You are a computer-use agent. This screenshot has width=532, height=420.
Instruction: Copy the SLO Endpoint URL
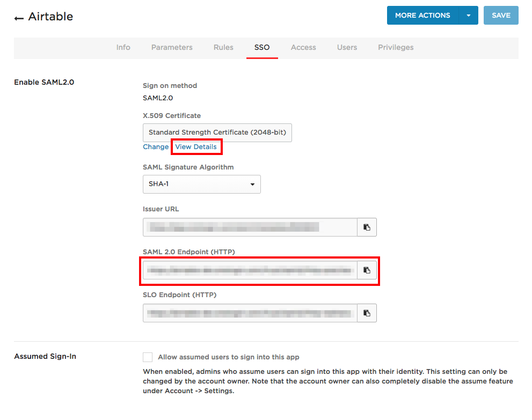pos(367,313)
